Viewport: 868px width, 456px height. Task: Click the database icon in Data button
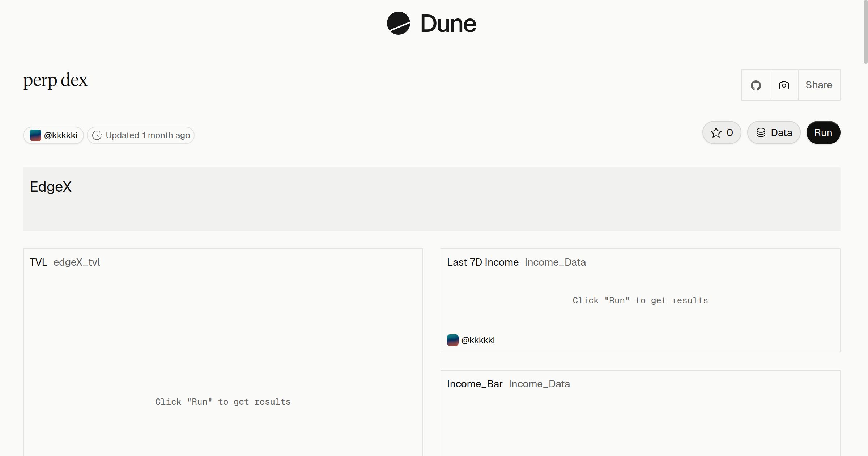pos(761,132)
